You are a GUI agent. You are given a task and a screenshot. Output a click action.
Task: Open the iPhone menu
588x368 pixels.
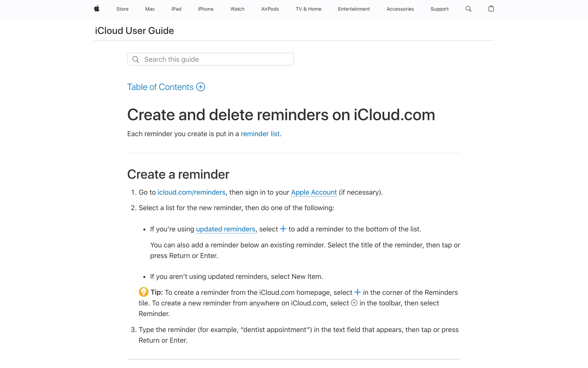[206, 9]
